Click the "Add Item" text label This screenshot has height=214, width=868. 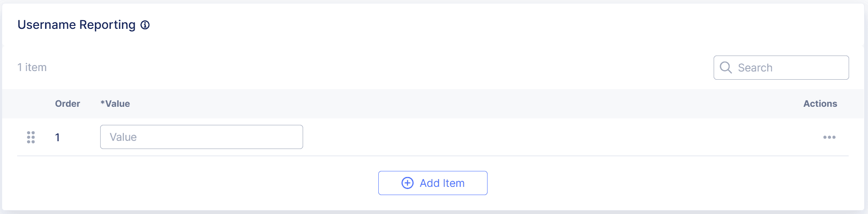pos(442,183)
